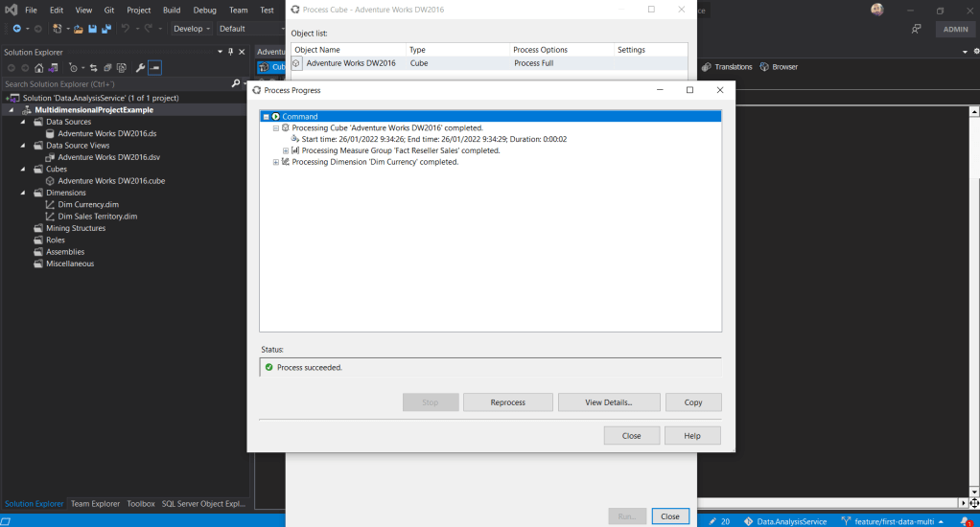This screenshot has width=980, height=527.
Task: Switch to the Team Explorer tab
Action: click(95, 503)
